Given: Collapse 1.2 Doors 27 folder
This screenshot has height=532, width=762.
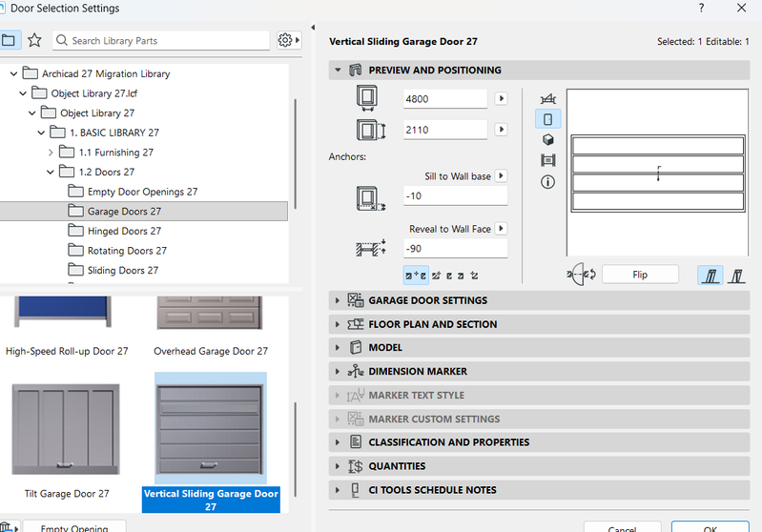Looking at the screenshot, I should [x=51, y=172].
